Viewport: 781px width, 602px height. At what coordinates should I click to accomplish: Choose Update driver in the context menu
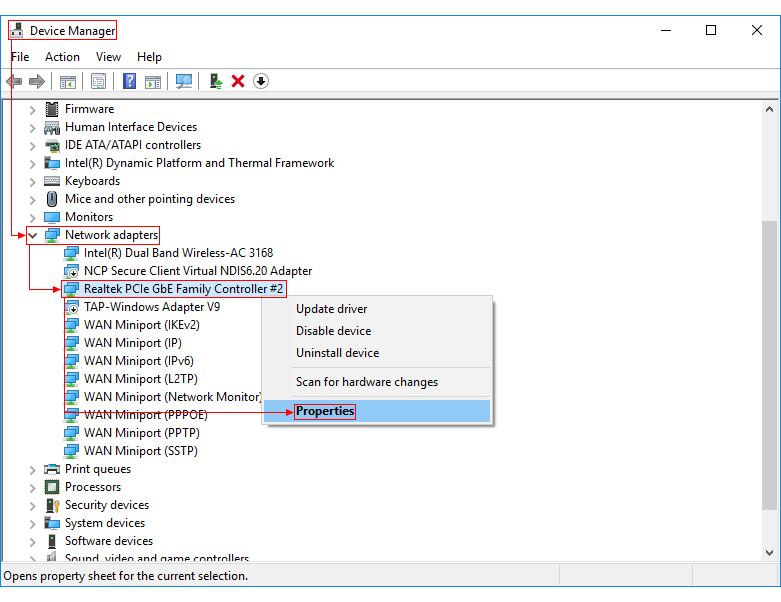pyautogui.click(x=331, y=309)
